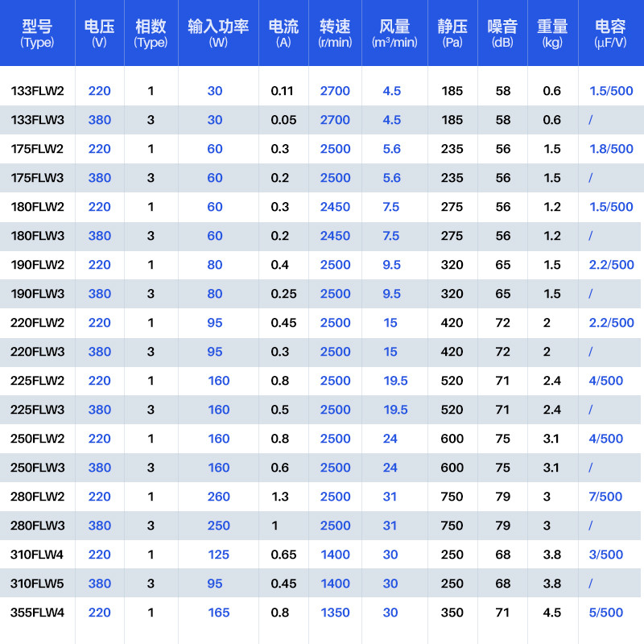Click input power 260 in 280FLW2 row
The image size is (644, 644).
218,497
